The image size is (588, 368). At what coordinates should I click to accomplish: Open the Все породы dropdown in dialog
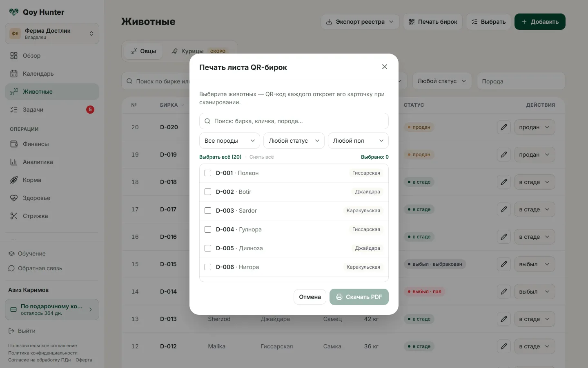coord(229,141)
